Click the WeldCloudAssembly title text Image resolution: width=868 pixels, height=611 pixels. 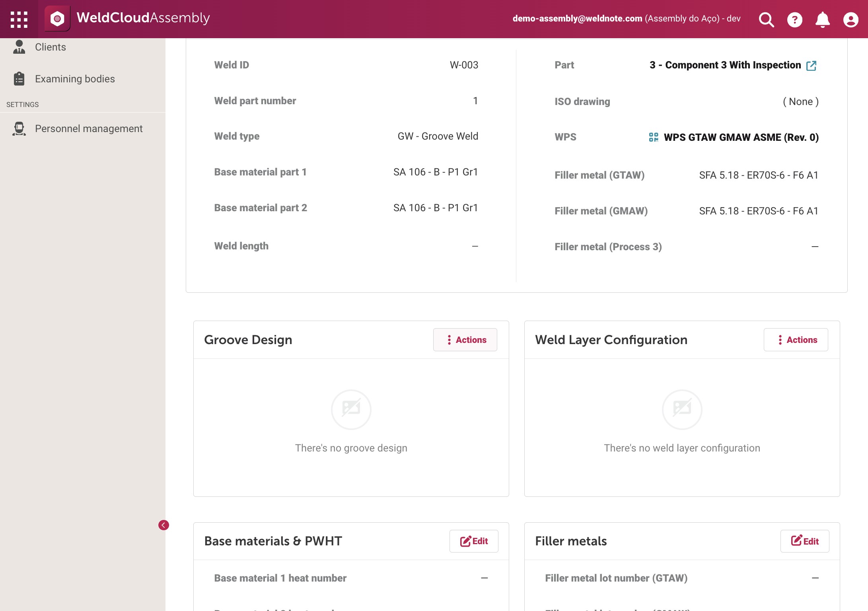click(143, 18)
